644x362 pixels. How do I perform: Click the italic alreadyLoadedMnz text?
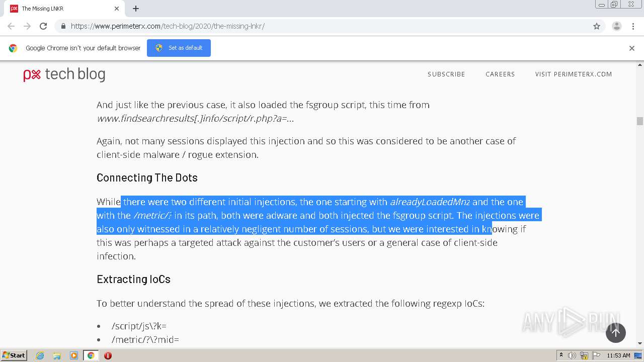pyautogui.click(x=430, y=202)
